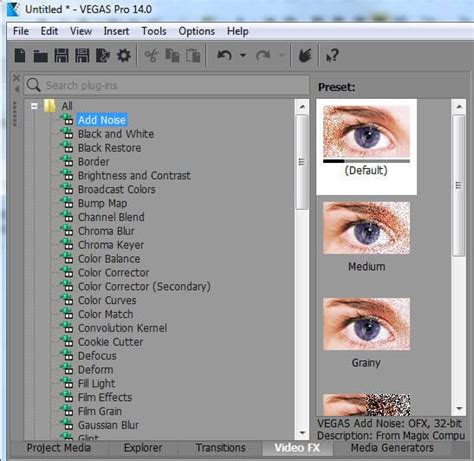Select Black and White effect
Image resolution: width=474 pixels, height=461 pixels.
coord(116,134)
